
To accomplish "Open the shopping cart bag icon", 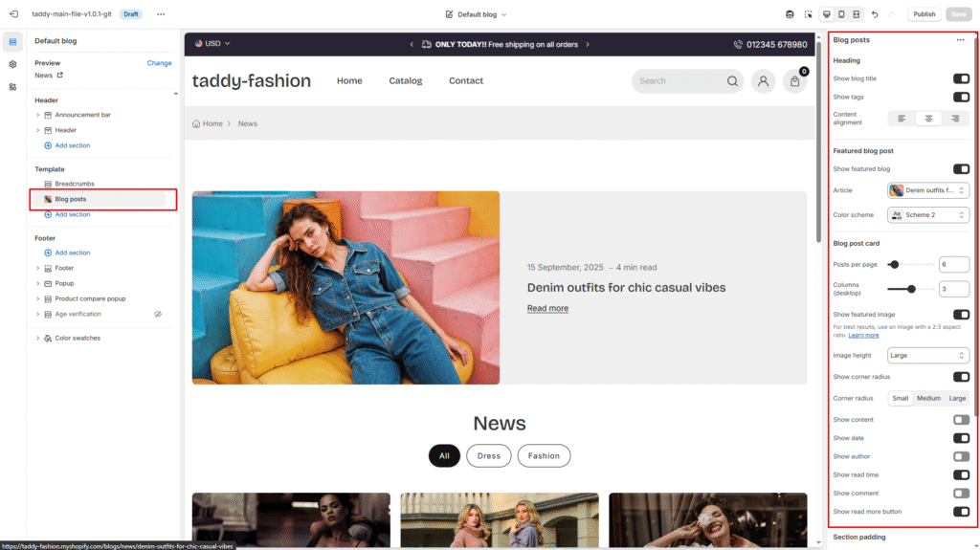I will (x=795, y=81).
